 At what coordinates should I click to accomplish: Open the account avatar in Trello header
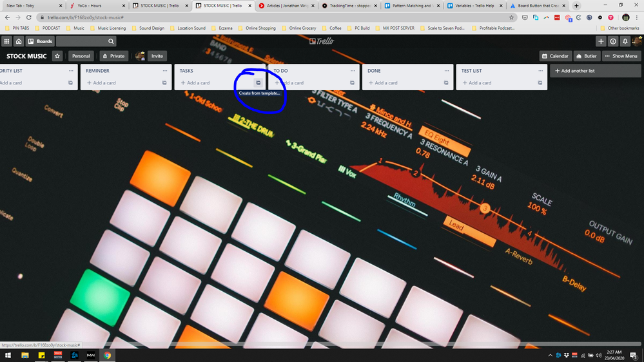click(x=637, y=41)
